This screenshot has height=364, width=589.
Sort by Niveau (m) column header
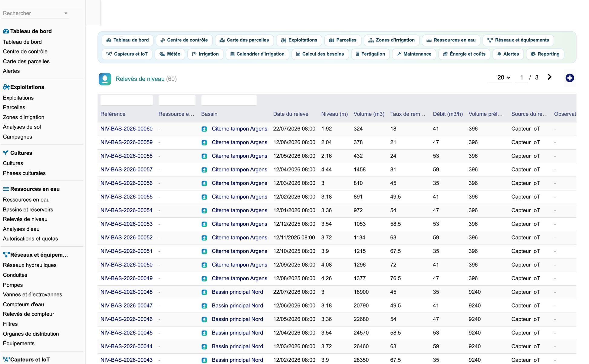coord(334,114)
